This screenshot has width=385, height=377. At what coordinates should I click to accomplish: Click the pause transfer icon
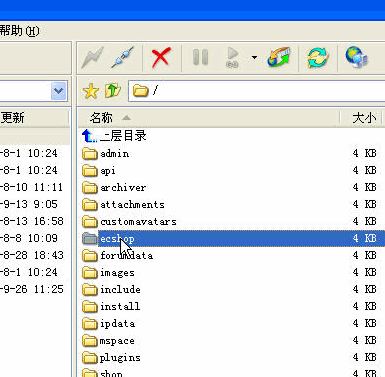click(200, 57)
